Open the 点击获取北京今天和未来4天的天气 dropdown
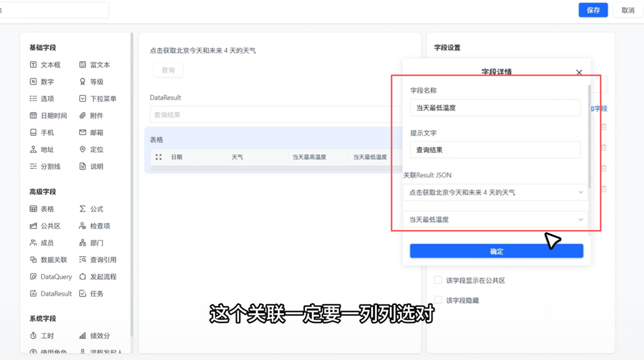 pos(496,193)
